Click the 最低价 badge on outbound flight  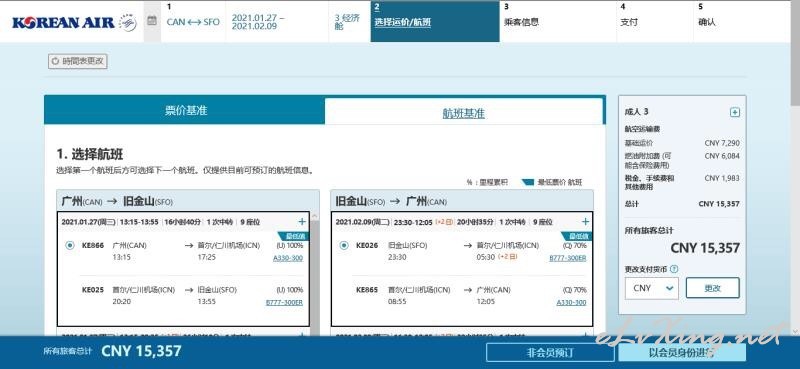tap(294, 236)
